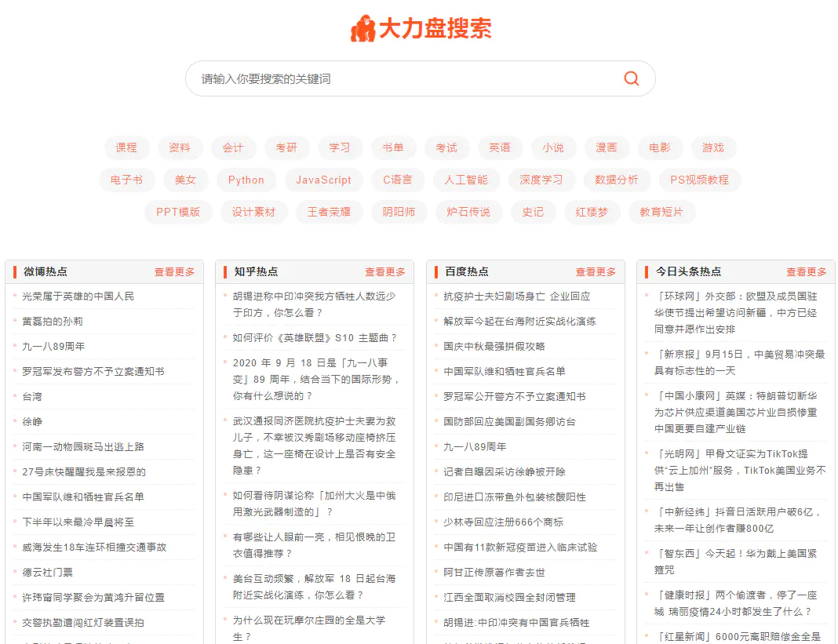The image size is (838, 644).
Task: Open 下半年以来最冷早晨将至
Action: (x=78, y=522)
